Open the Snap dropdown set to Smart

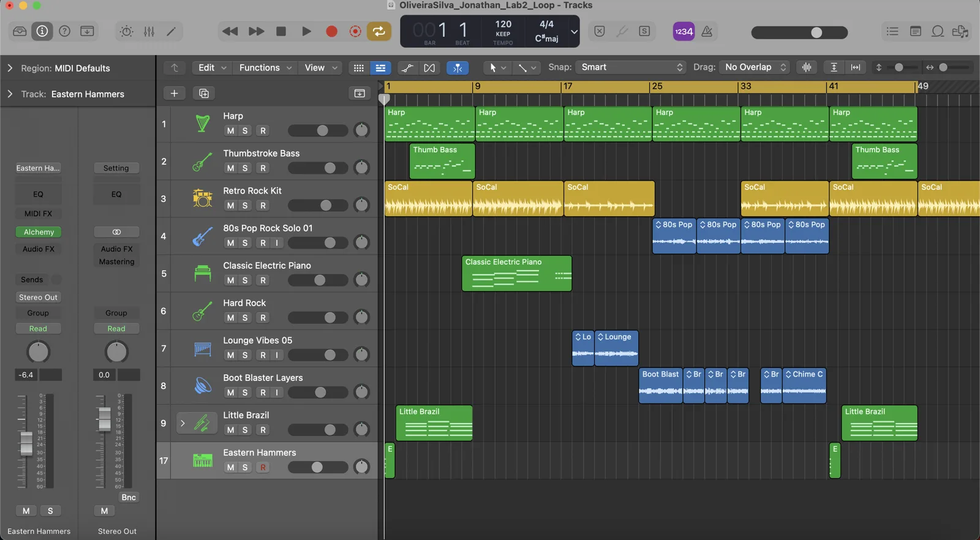[x=630, y=67]
